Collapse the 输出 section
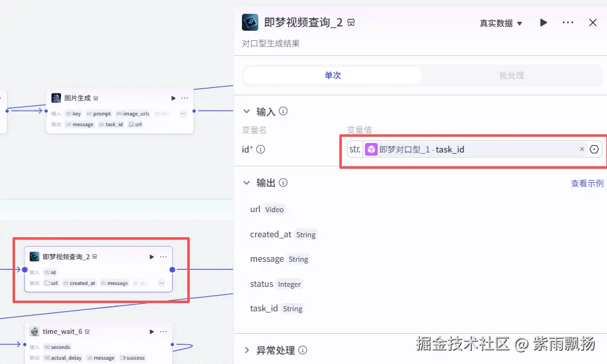 pos(246,183)
